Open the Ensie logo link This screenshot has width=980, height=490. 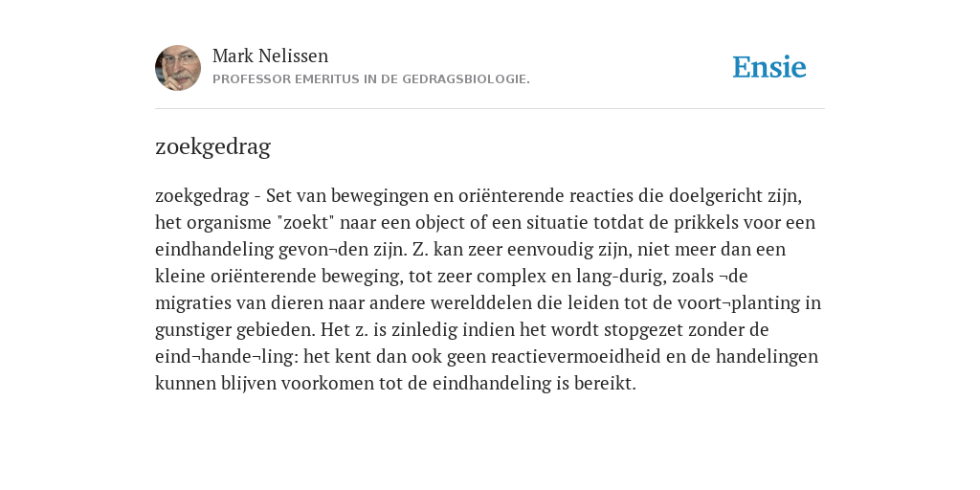click(x=769, y=67)
